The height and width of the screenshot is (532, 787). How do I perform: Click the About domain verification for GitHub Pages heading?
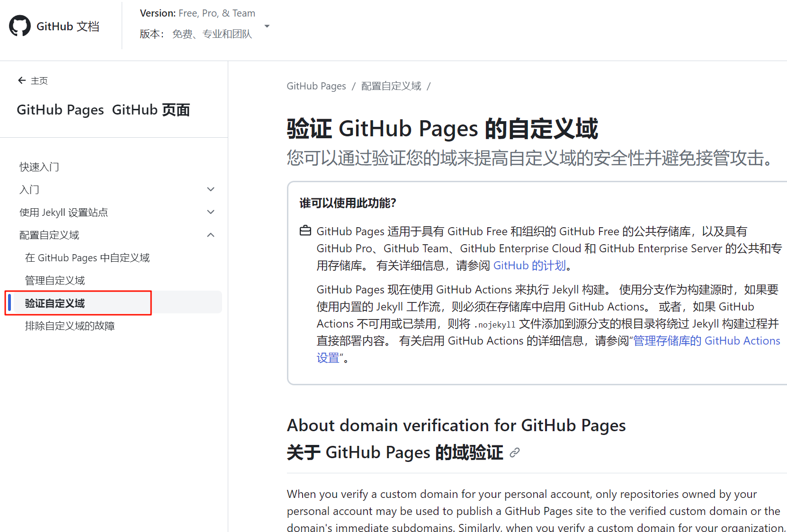coord(456,426)
